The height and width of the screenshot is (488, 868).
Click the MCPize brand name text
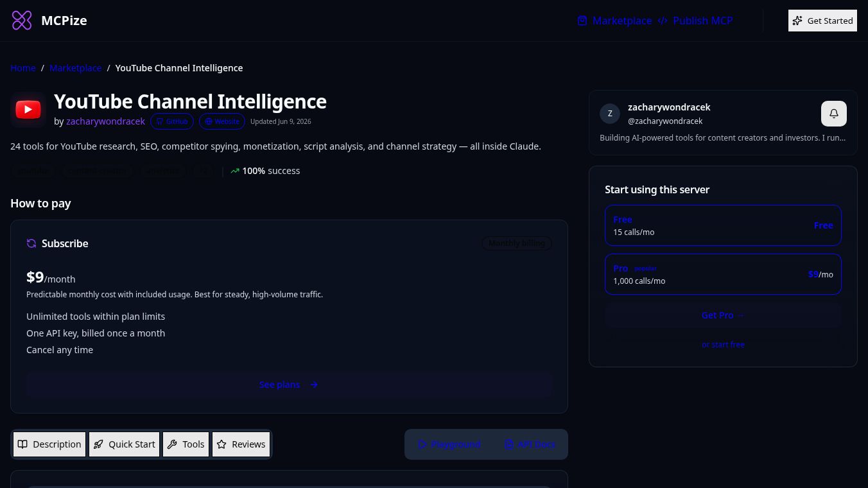click(64, 21)
